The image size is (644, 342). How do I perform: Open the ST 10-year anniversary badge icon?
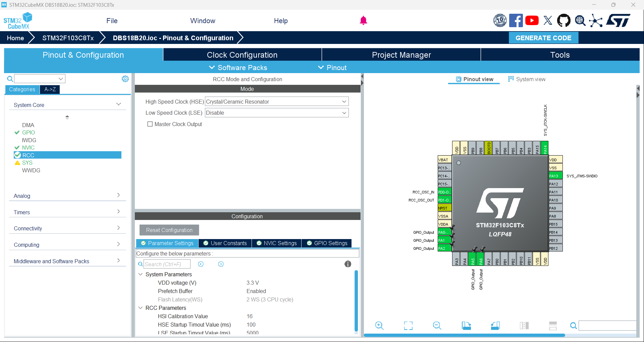pos(500,20)
